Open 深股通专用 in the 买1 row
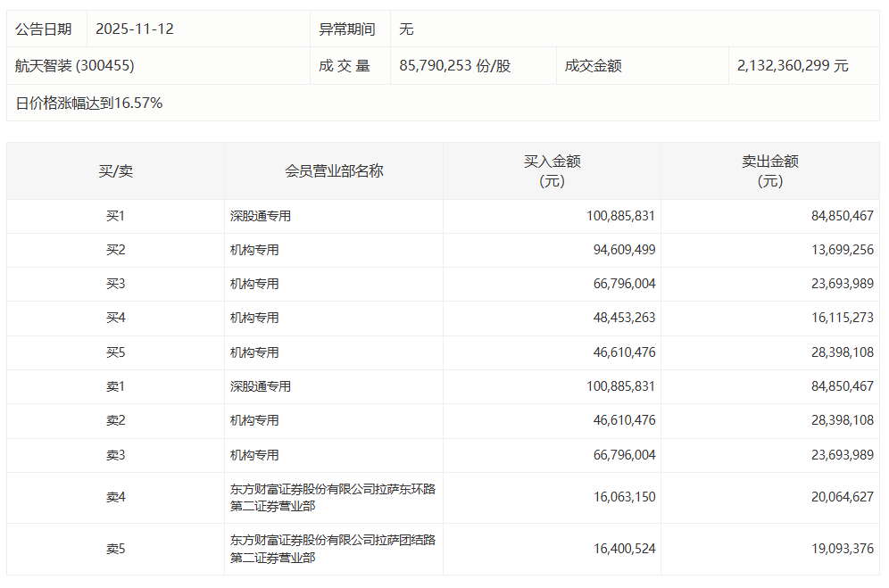 click(261, 216)
